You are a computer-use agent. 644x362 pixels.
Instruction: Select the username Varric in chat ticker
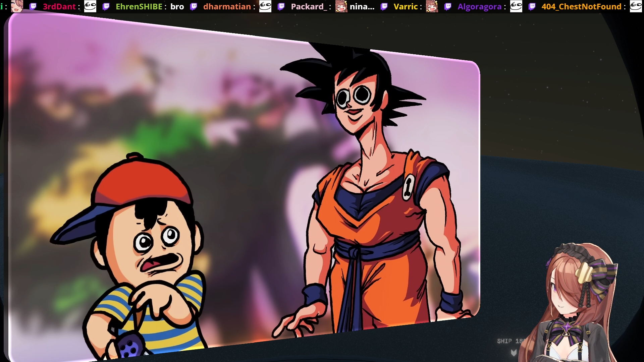pos(406,7)
